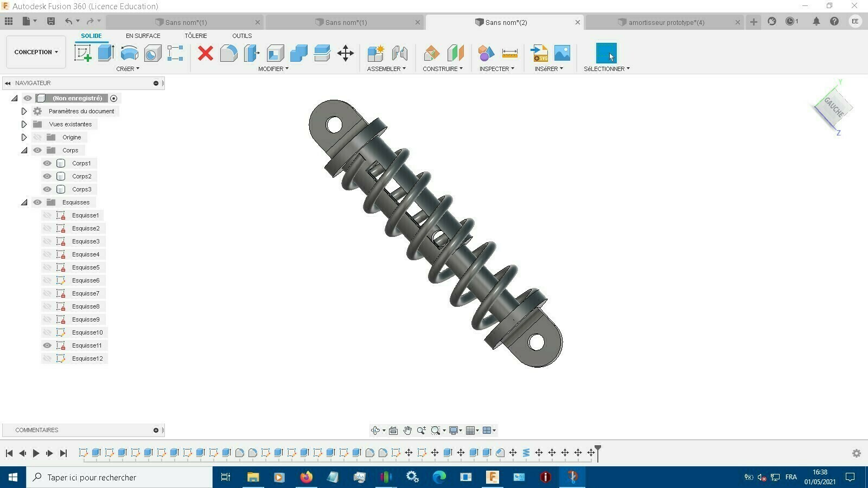
Task: Open the ASSEMBLER dropdown menu
Action: pyautogui.click(x=386, y=69)
